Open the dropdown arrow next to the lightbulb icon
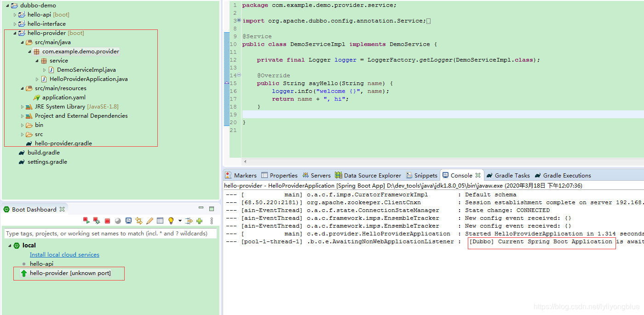The image size is (644, 315). coord(179,220)
